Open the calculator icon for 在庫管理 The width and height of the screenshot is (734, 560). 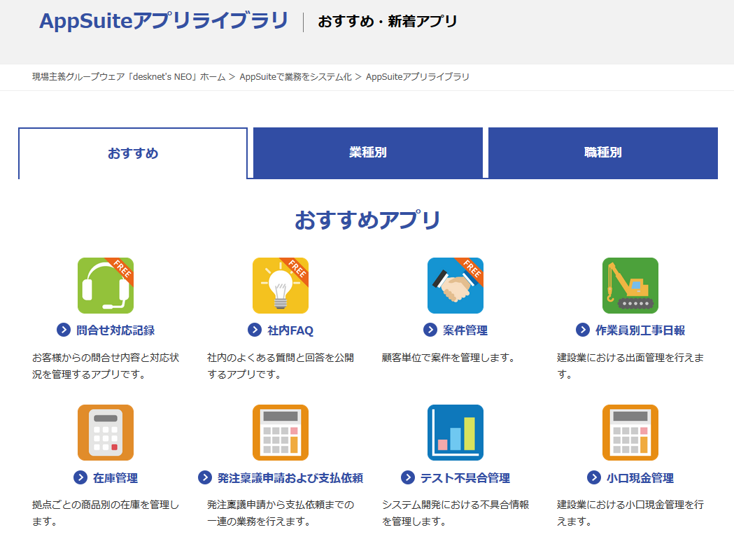click(x=105, y=433)
